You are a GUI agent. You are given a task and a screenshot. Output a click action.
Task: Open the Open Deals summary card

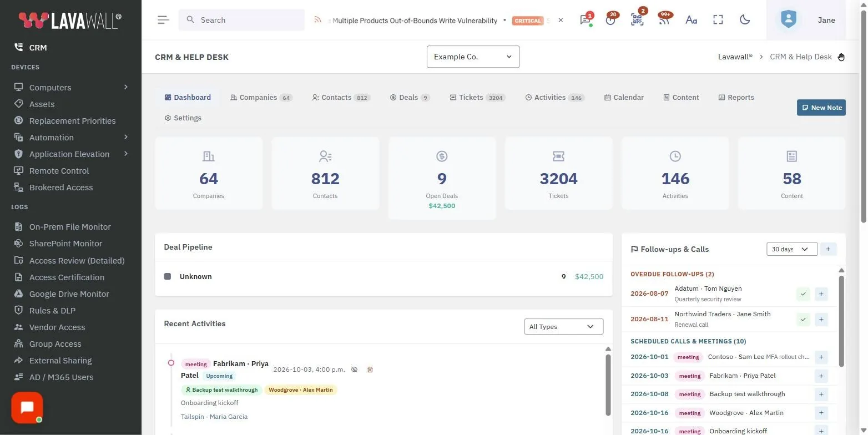pos(442,178)
